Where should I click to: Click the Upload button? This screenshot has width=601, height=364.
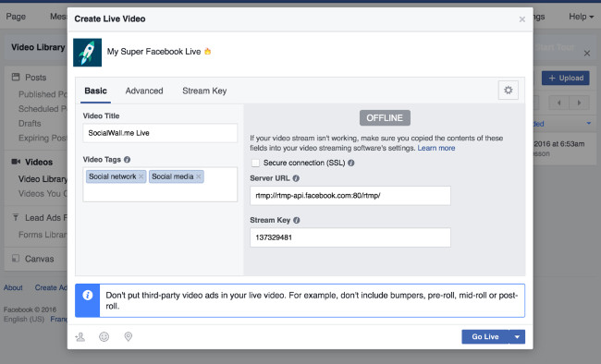(565, 79)
